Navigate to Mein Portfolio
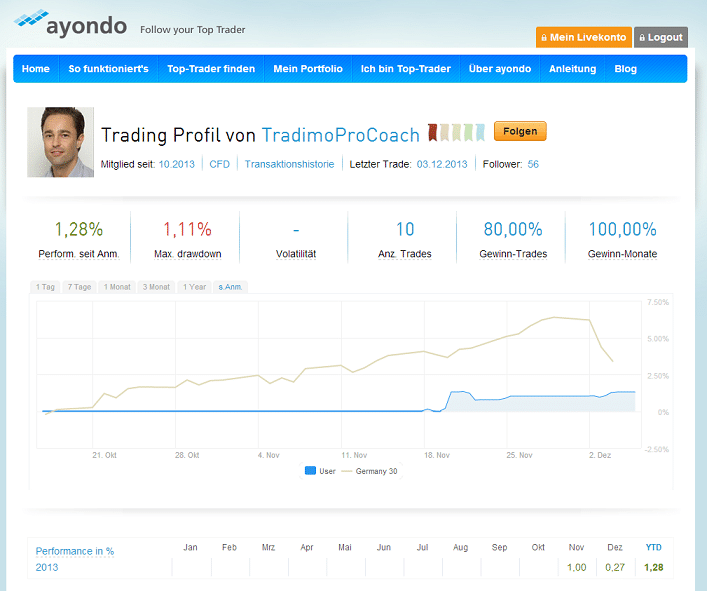 point(308,69)
